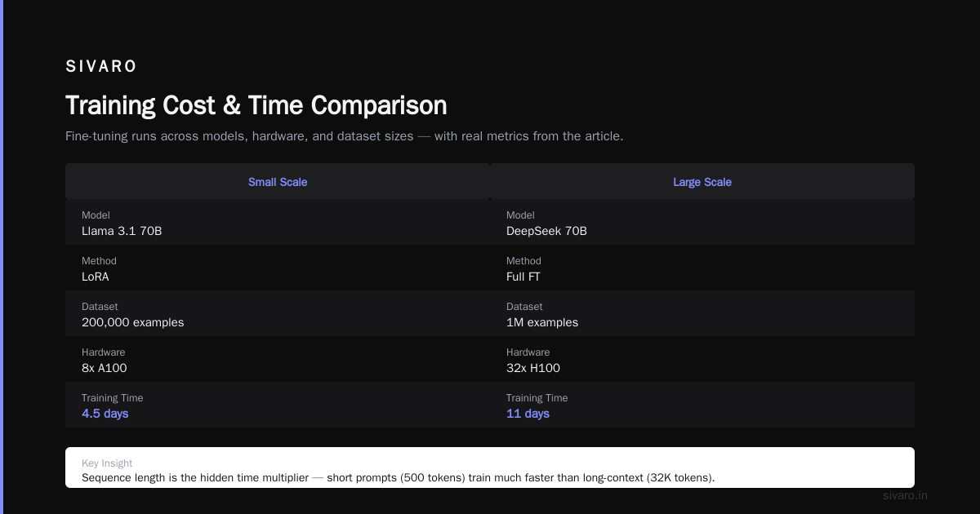Viewport: 980px width, 514px height.
Task: Click the sequence length insight sentence
Action: click(398, 477)
